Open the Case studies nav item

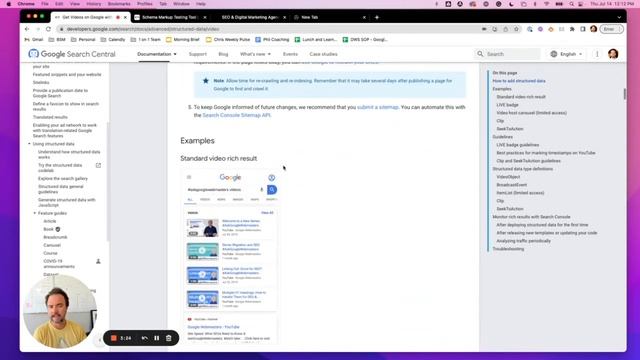point(323,54)
